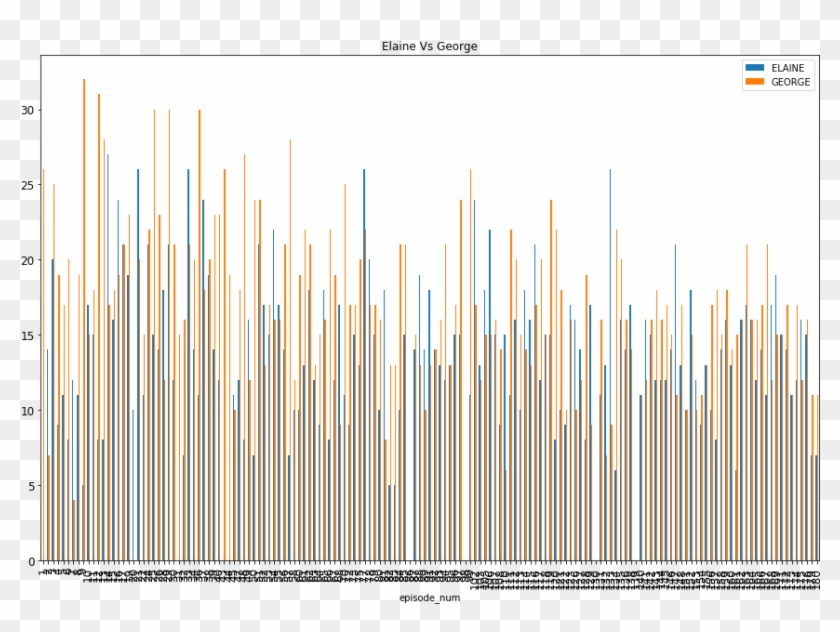The height and width of the screenshot is (632, 840).
Task: Click the blue ELAINE legend swatch
Action: [754, 68]
